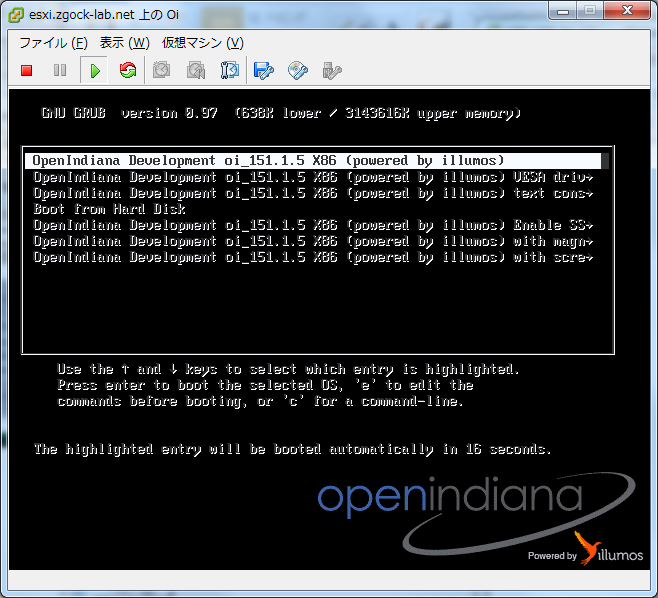Click the Reset virtual machine icon
This screenshot has width=658, height=598.
coord(128,70)
